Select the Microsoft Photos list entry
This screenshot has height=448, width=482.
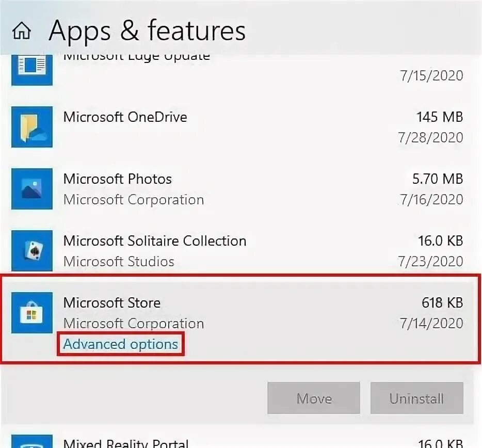(x=117, y=179)
